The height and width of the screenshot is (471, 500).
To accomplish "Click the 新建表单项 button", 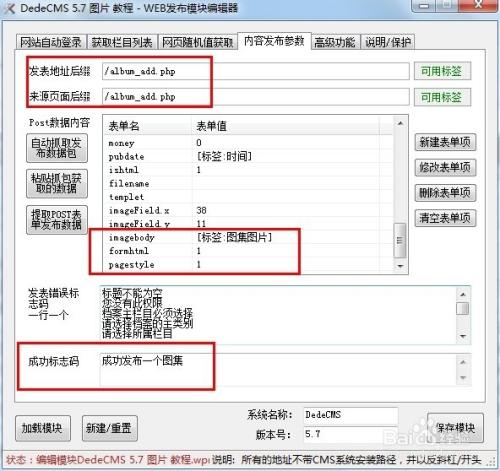I will pyautogui.click(x=445, y=142).
